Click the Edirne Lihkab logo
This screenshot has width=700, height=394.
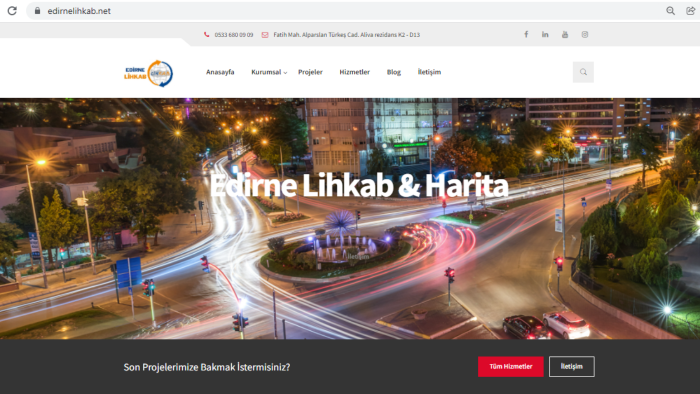point(149,73)
